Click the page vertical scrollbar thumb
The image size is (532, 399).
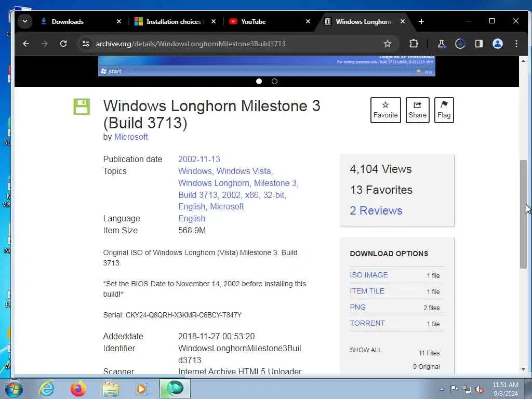pos(524,215)
